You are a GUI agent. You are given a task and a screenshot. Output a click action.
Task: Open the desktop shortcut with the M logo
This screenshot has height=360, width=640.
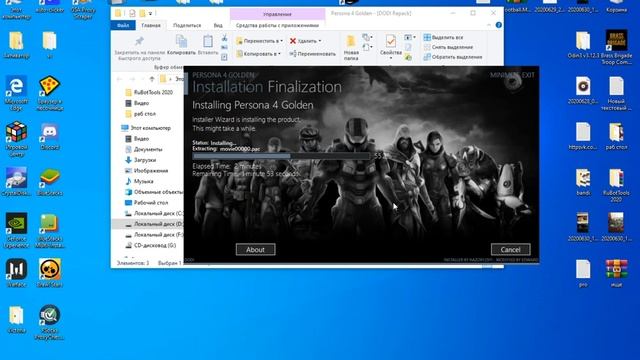point(16,273)
